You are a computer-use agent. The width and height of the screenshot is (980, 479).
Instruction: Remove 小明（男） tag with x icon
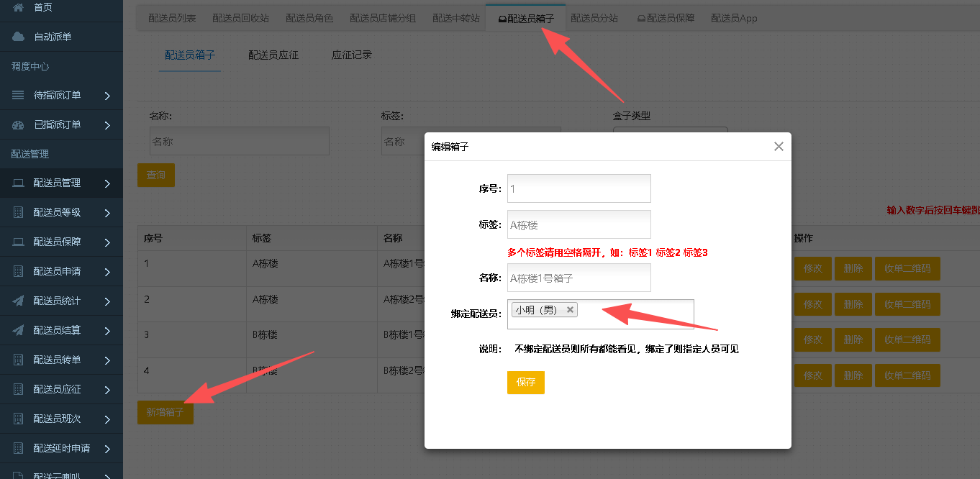coord(570,310)
